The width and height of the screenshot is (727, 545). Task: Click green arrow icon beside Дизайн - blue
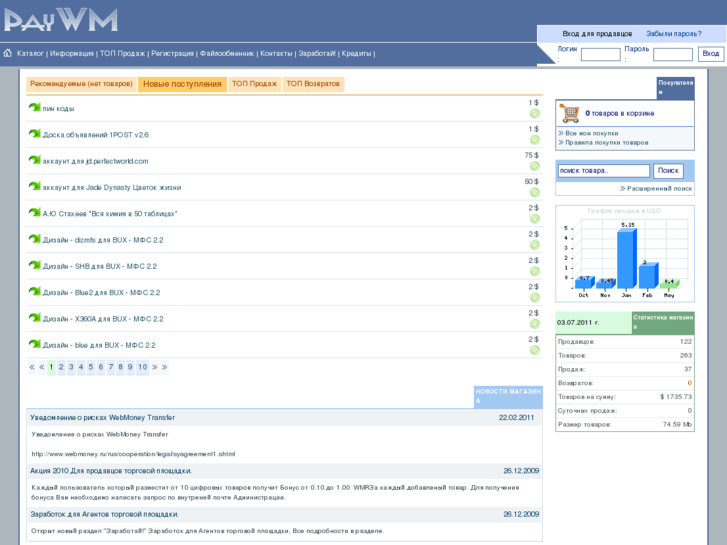pos(34,344)
